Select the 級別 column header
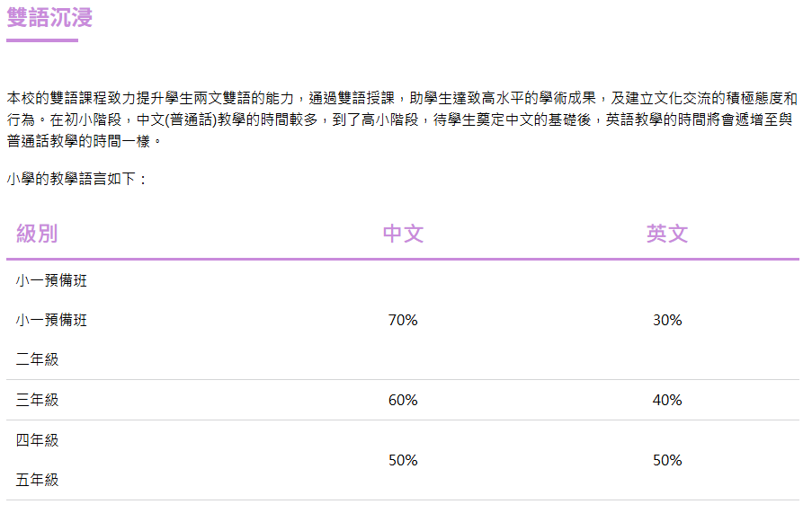 click(37, 234)
